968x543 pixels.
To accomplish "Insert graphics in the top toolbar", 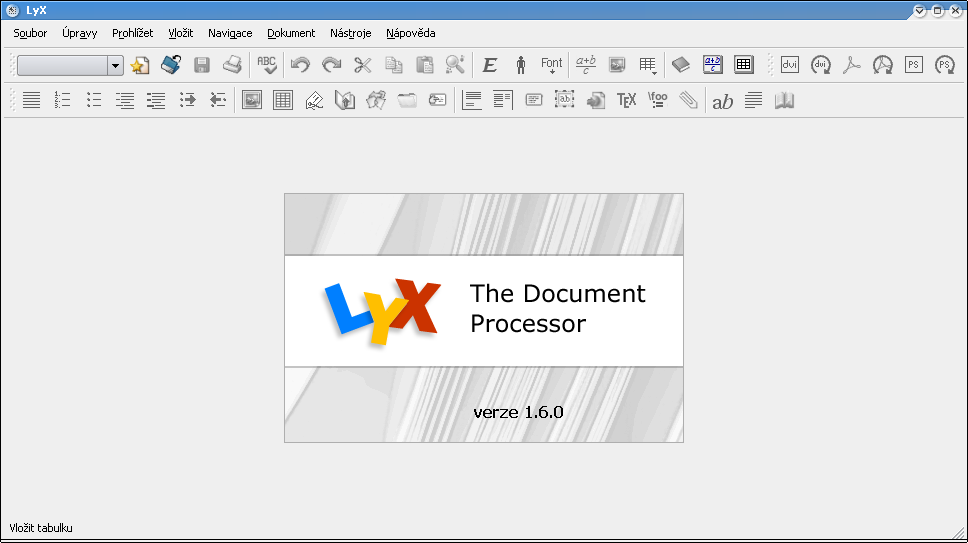I will tap(617, 65).
